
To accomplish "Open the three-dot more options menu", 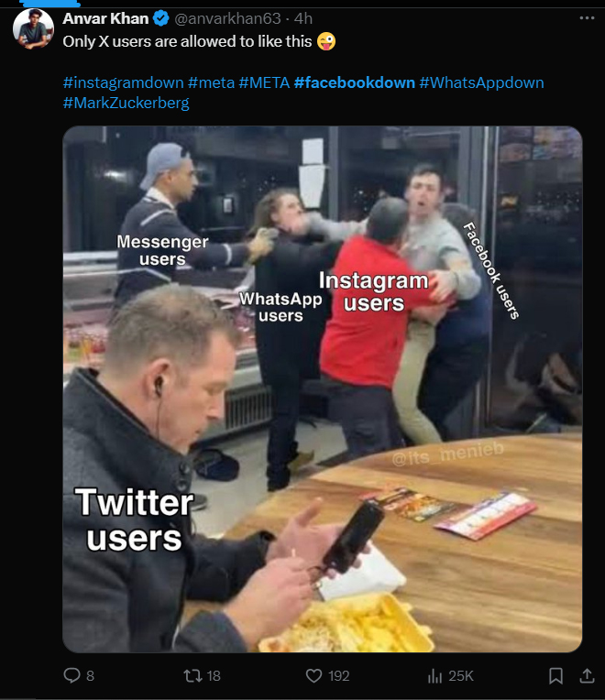I will coord(587,17).
